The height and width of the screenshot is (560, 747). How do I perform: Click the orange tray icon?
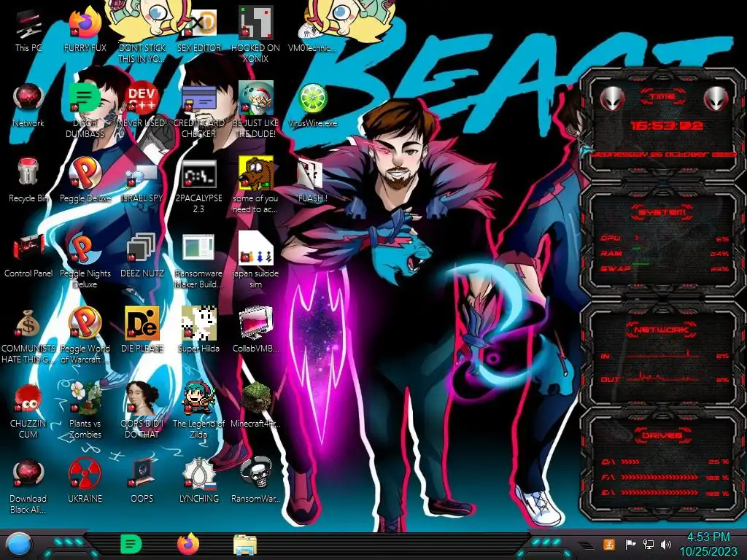pyautogui.click(x=609, y=544)
